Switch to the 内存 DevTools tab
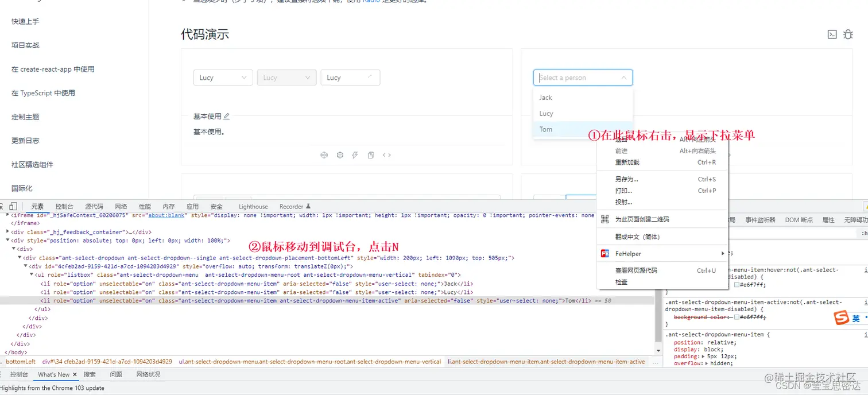Image resolution: width=868 pixels, height=395 pixels. (x=169, y=207)
